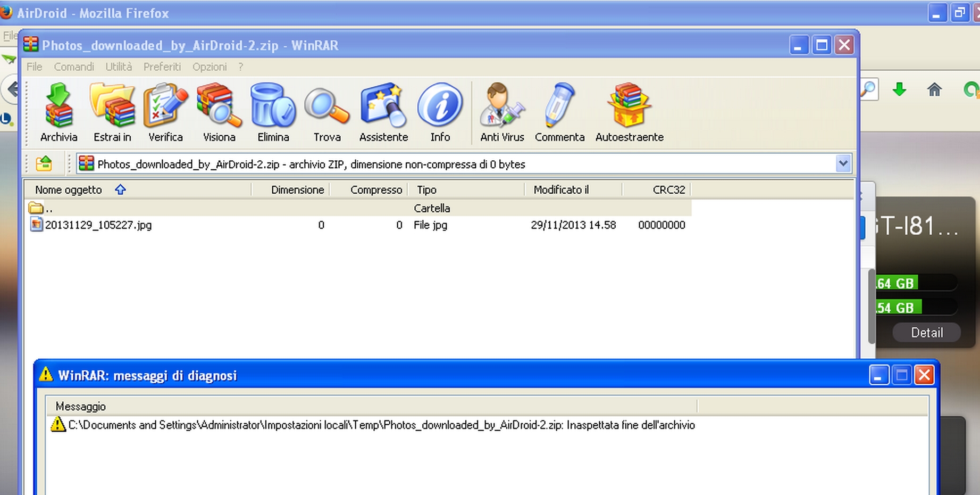Sort by CRC32 column header
Screen dimensions: 980x495
click(x=657, y=189)
